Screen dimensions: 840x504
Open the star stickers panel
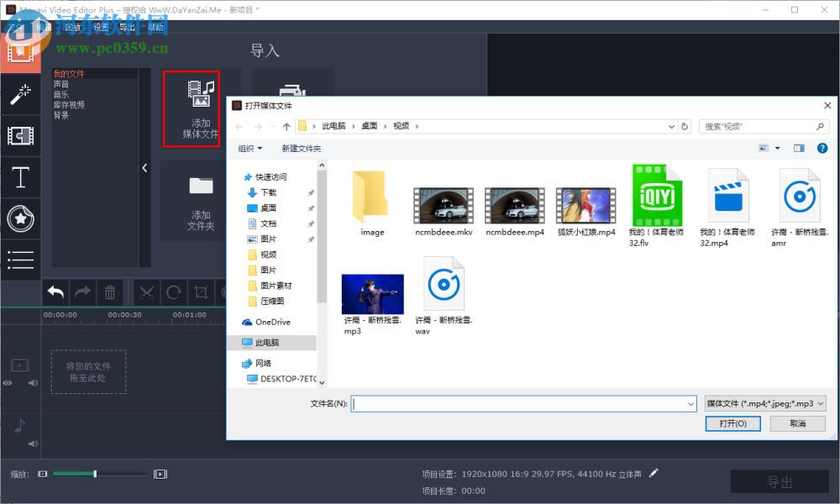pos(21,218)
